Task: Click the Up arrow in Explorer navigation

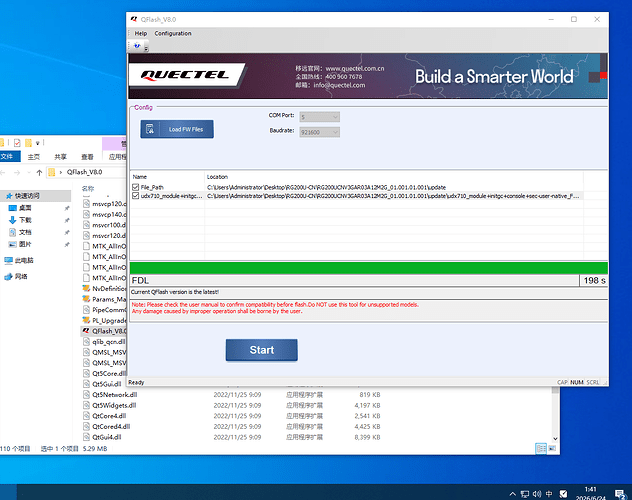Action: point(39,172)
